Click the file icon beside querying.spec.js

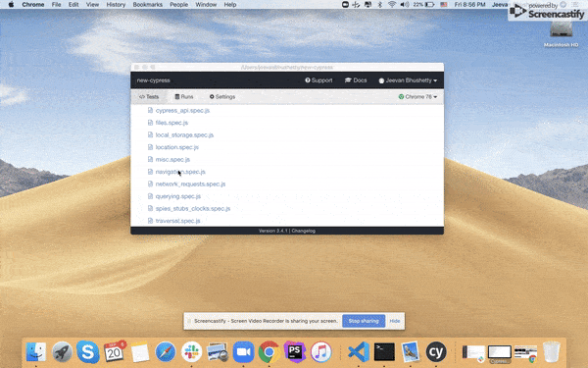pos(150,196)
